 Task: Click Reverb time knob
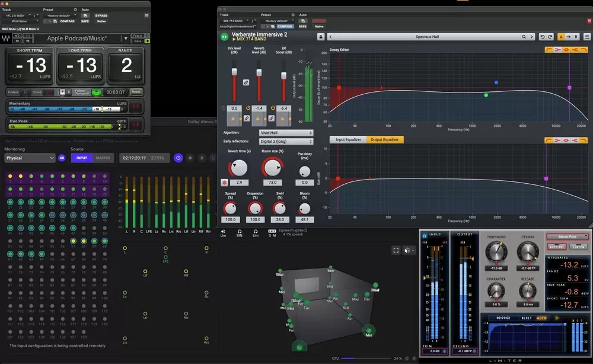(x=239, y=168)
